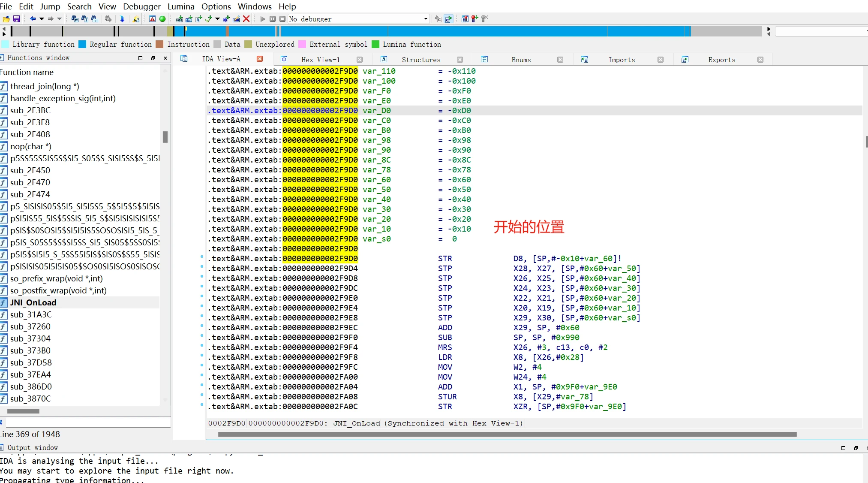This screenshot has height=483, width=868.
Task: Click the terminate process stop icon
Action: (x=282, y=19)
